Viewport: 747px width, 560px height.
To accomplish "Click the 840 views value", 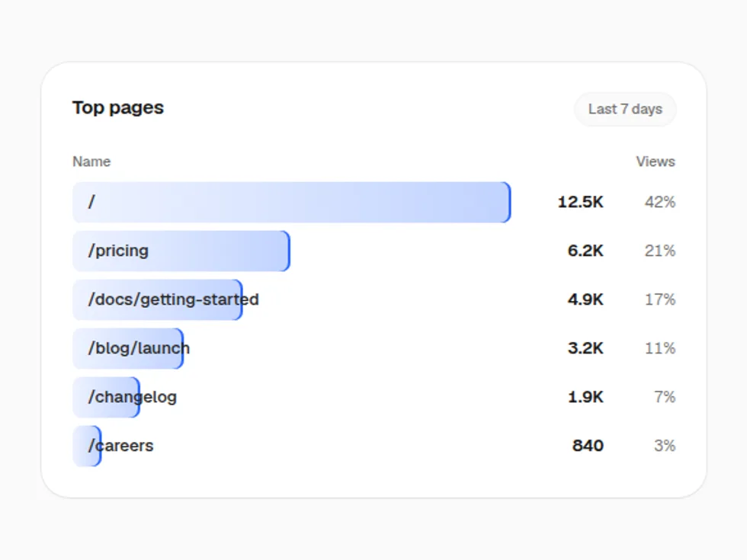I will pos(588,446).
